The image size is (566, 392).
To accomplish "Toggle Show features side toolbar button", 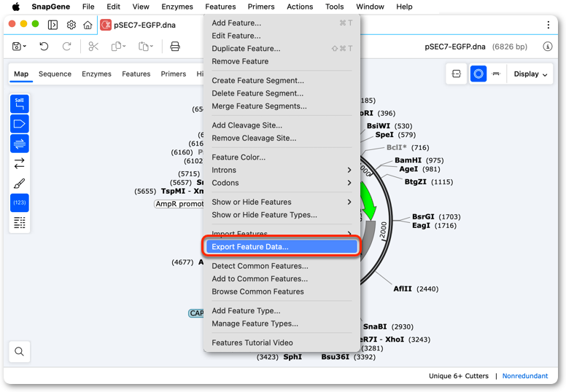I will [20, 124].
